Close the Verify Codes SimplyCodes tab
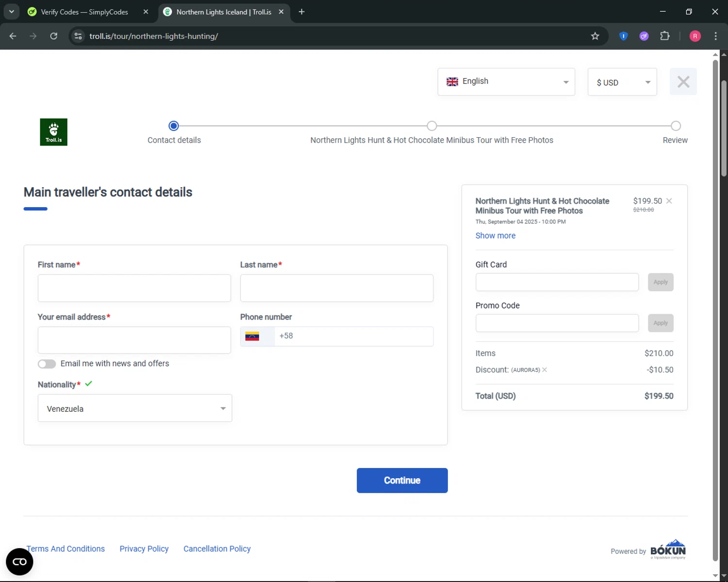 click(x=146, y=12)
